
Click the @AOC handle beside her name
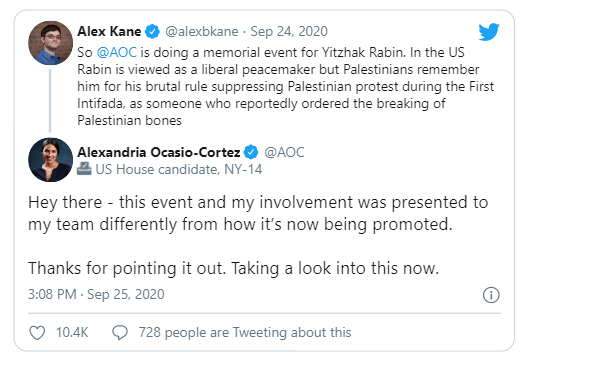(284, 152)
